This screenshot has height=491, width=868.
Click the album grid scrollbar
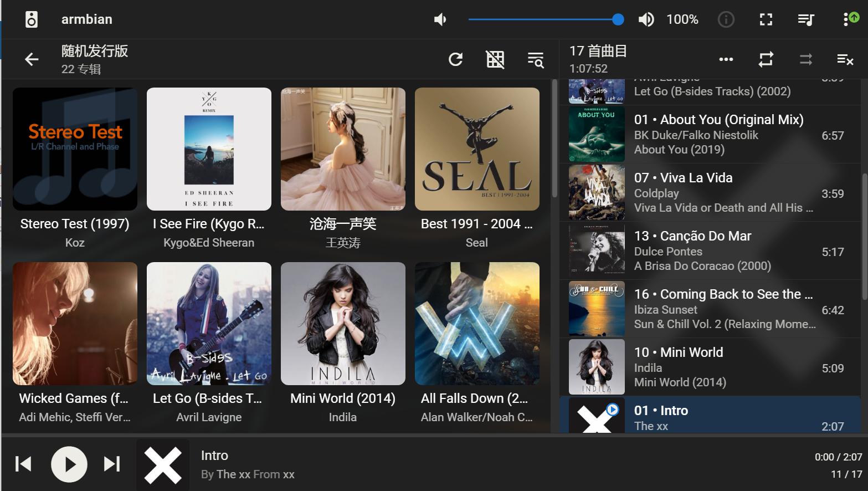[x=554, y=139]
